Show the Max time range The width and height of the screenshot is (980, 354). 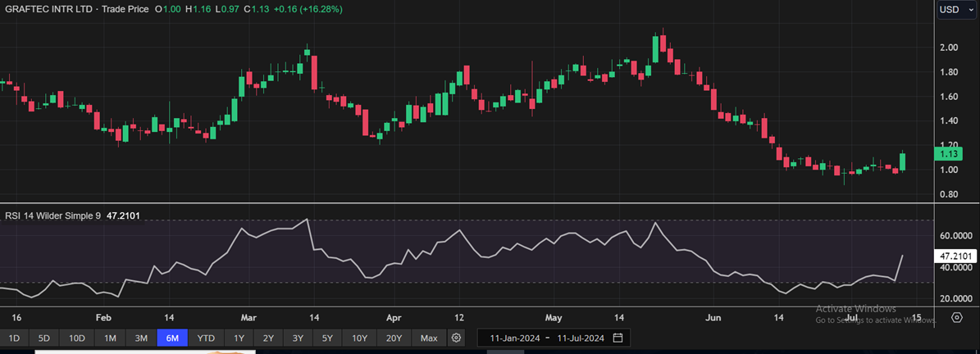[428, 338]
